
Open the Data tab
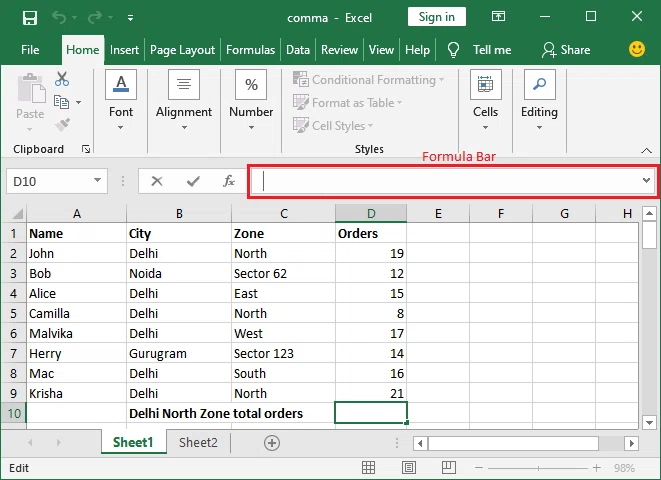(x=298, y=50)
